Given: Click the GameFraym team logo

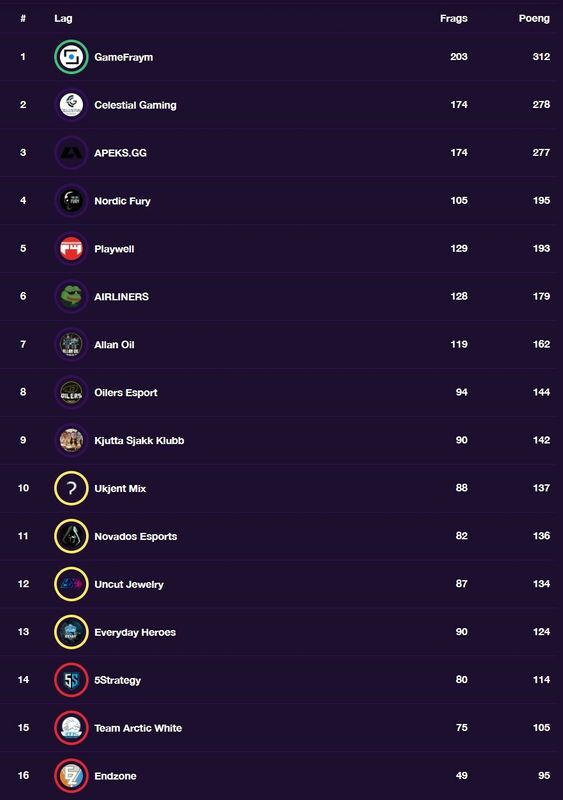Looking at the screenshot, I should (x=71, y=57).
